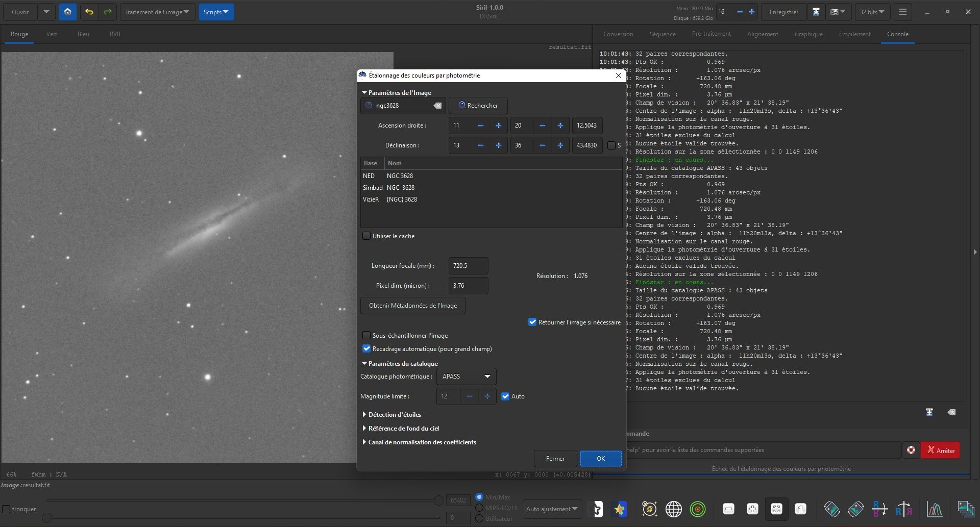
Task: Switch to the Bleu channel tab
Action: click(x=83, y=34)
